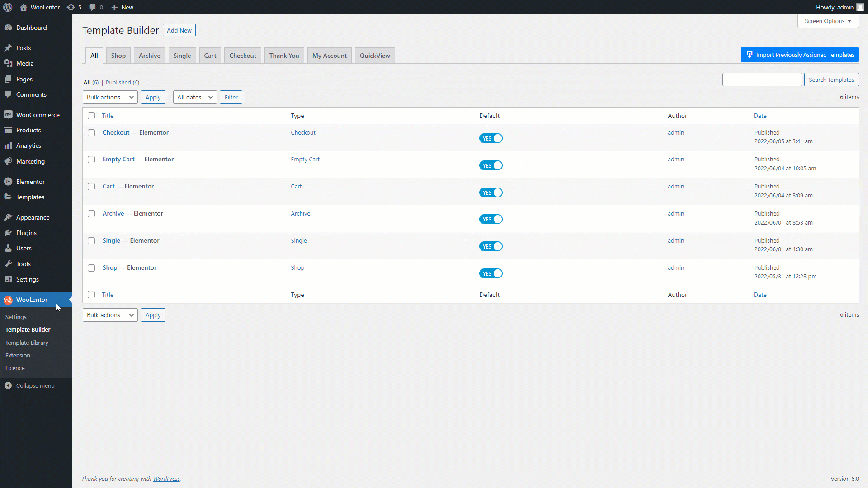This screenshot has height=488, width=868.
Task: Open the comments bubble icon in the admin bar
Action: (x=92, y=7)
